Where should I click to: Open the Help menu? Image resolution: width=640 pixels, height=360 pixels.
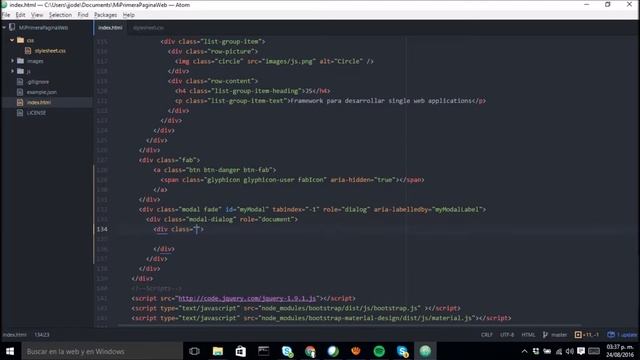(x=129, y=15)
